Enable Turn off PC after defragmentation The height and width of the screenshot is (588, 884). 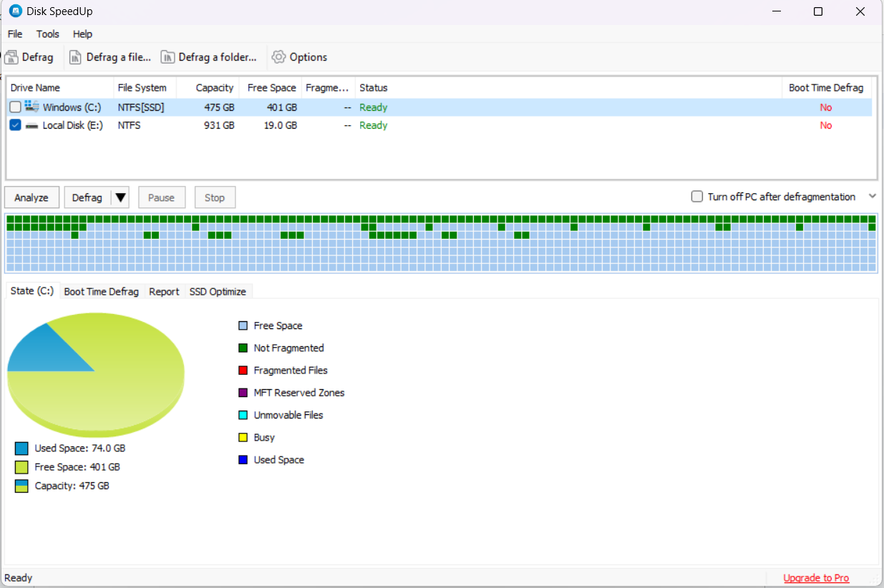click(696, 197)
